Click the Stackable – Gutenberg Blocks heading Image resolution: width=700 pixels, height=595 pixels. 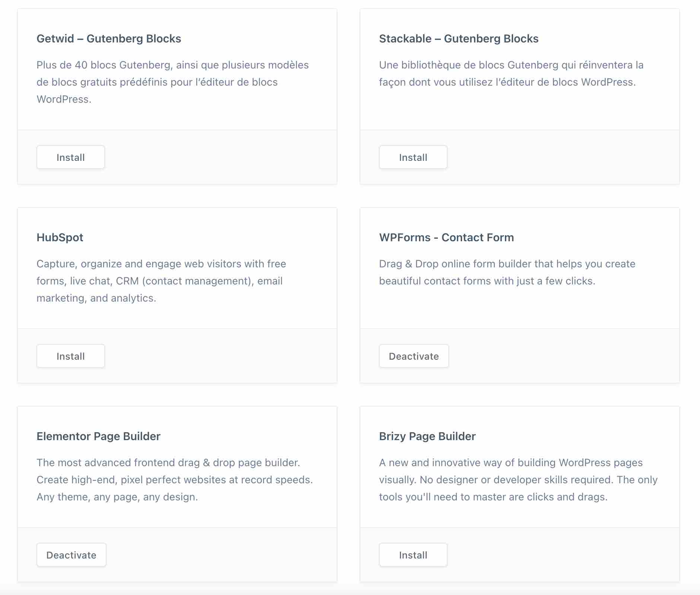459,39
